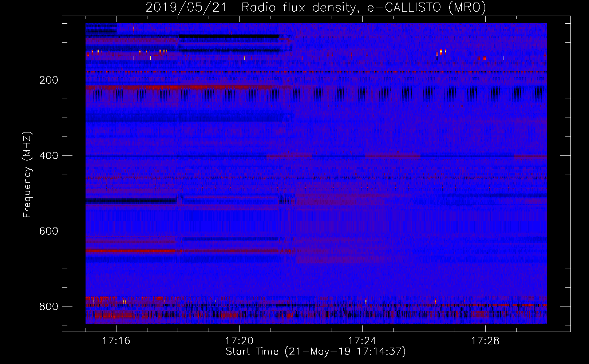Screen dimensions: 589x364
Task: Click the 400 frequency tick label
Action: [48, 156]
